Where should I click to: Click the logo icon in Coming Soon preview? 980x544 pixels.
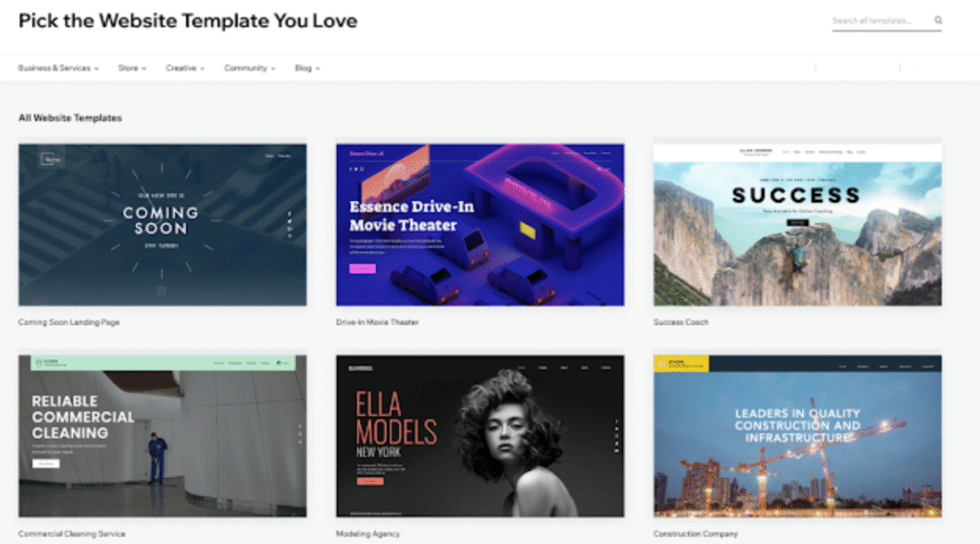coord(50,159)
